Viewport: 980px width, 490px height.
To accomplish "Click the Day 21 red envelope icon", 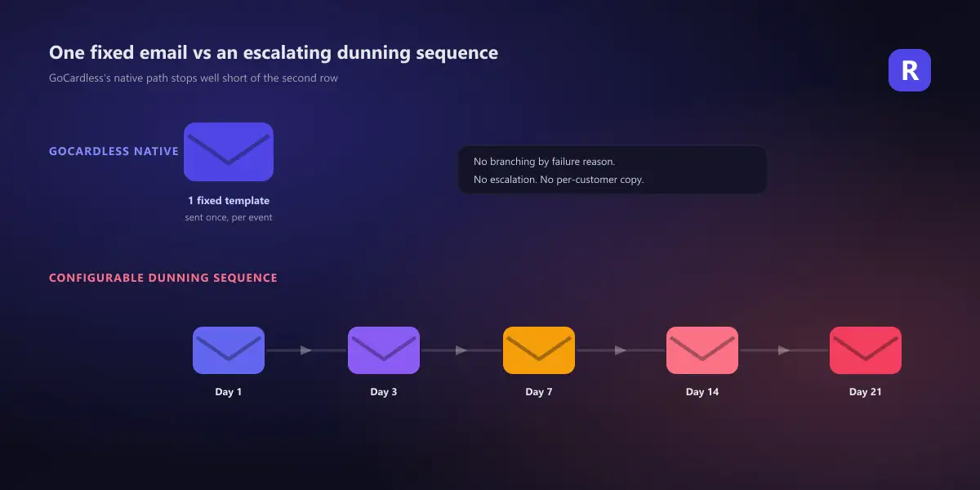I will pyautogui.click(x=866, y=350).
